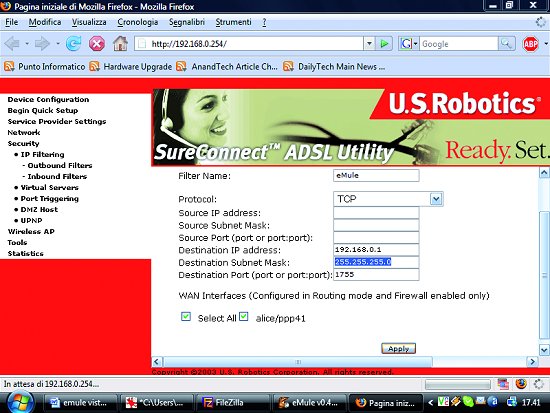Open the Network sidebar link
Viewport: 550px width, 413px height.
pos(24,132)
